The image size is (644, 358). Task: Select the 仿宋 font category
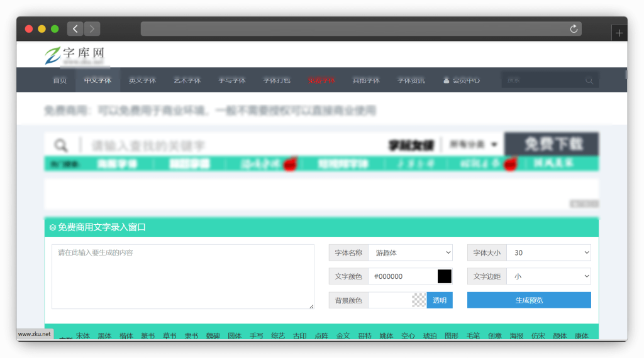538,335
